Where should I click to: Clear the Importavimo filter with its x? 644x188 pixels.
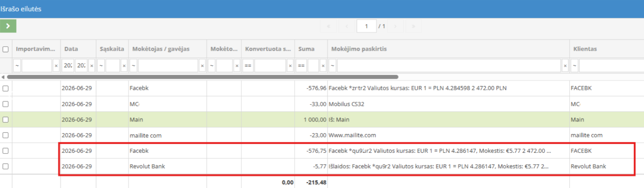pyautogui.click(x=56, y=66)
